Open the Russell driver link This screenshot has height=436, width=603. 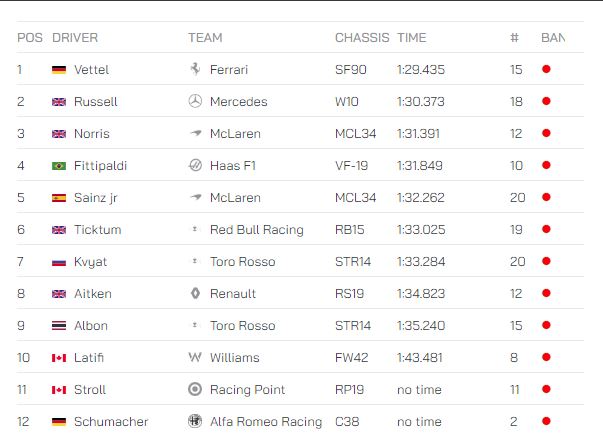pos(96,102)
